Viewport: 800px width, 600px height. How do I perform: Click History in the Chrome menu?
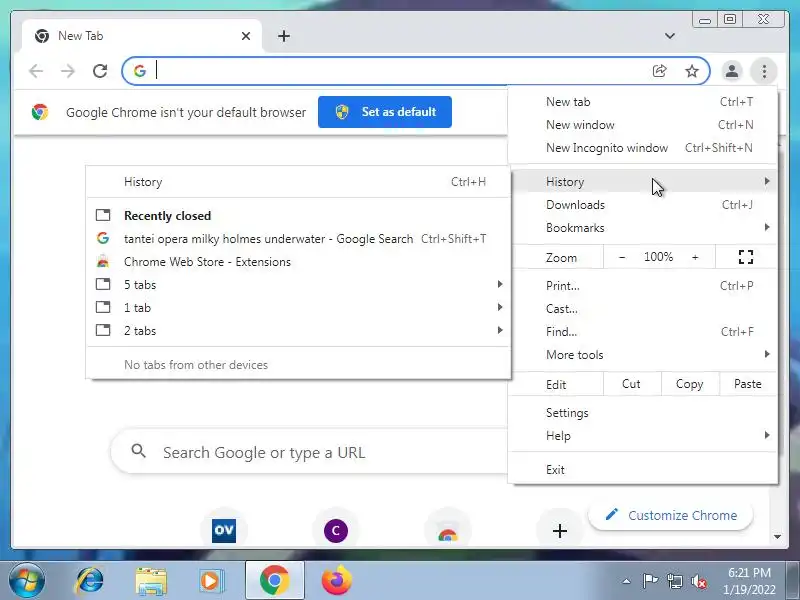(643, 182)
